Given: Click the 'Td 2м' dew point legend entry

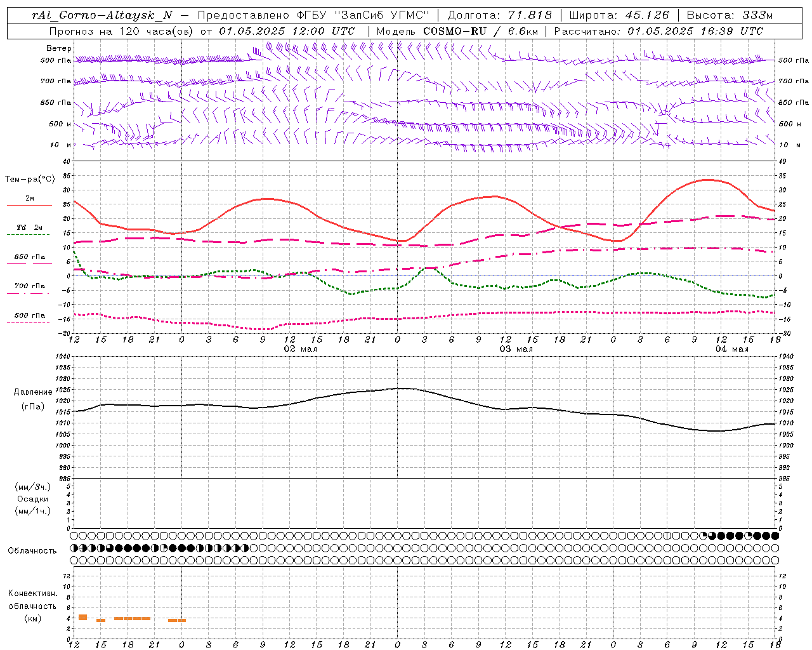Looking at the screenshot, I should point(29,227).
